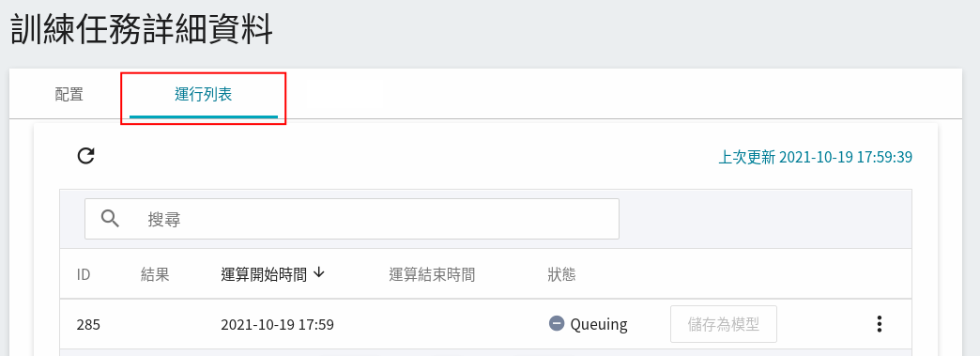Focus the 搜尋 input field
This screenshot has width=980, height=356.
tap(352, 219)
